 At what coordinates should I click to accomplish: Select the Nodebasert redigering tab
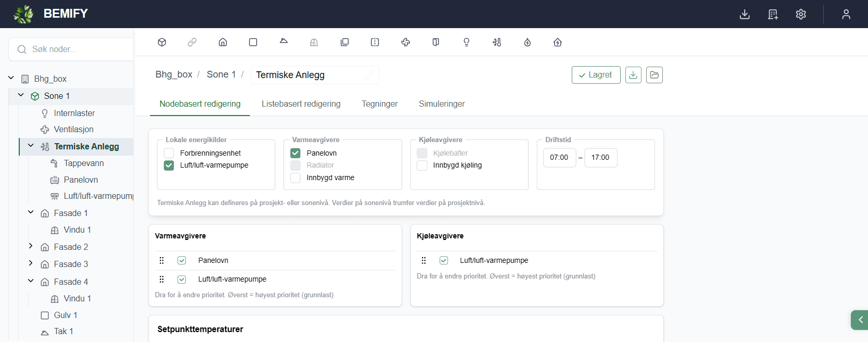(200, 104)
